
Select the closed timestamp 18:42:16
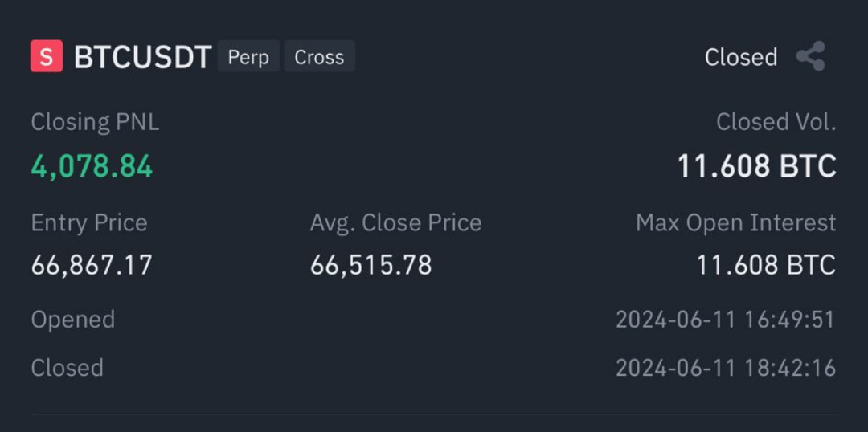726,368
